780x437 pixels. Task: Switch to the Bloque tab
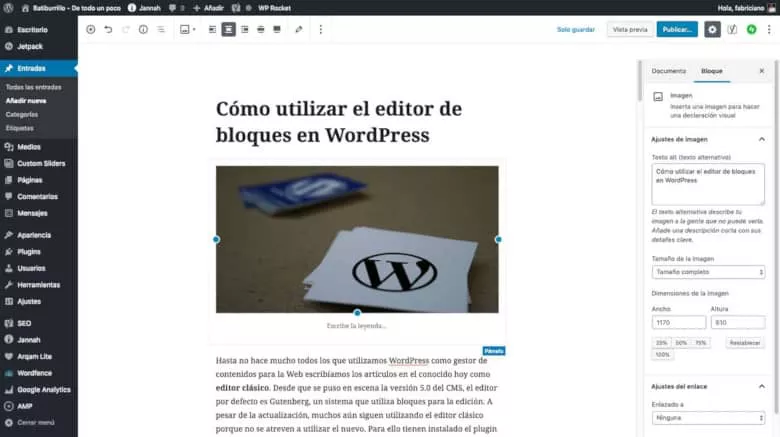click(712, 71)
